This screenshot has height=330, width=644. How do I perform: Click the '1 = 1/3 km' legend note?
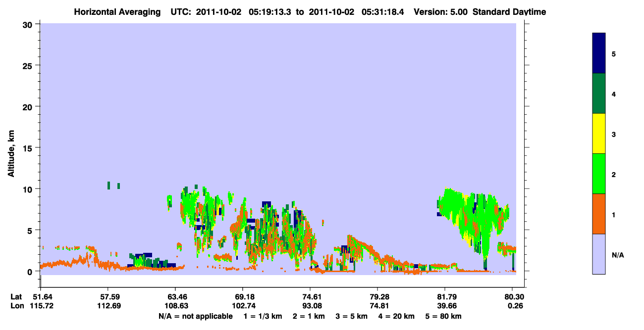(x=263, y=316)
